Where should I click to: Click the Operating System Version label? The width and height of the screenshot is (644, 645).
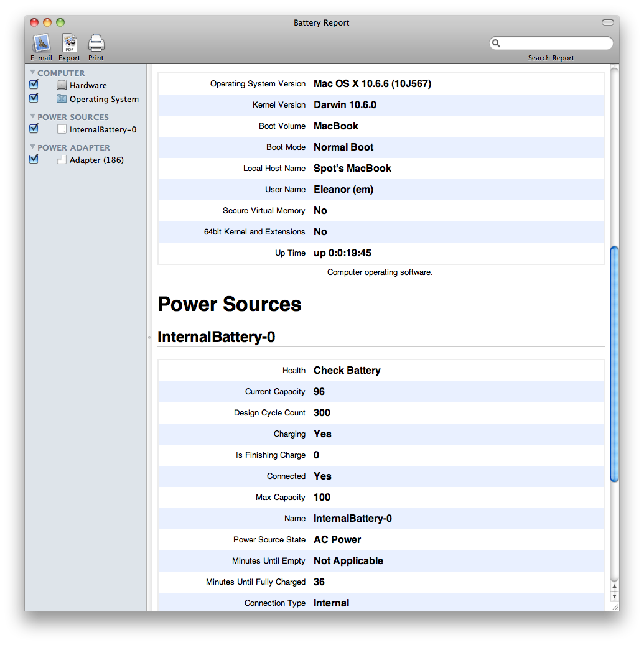click(x=258, y=84)
